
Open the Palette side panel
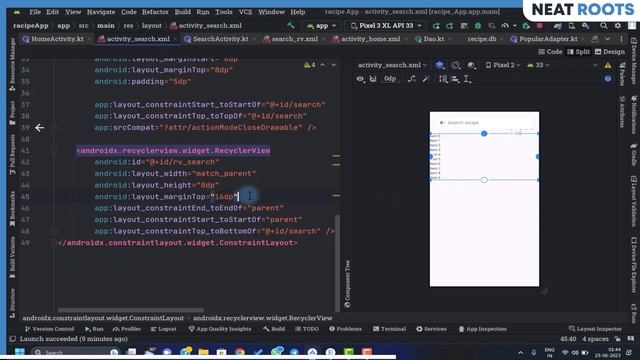click(x=622, y=75)
